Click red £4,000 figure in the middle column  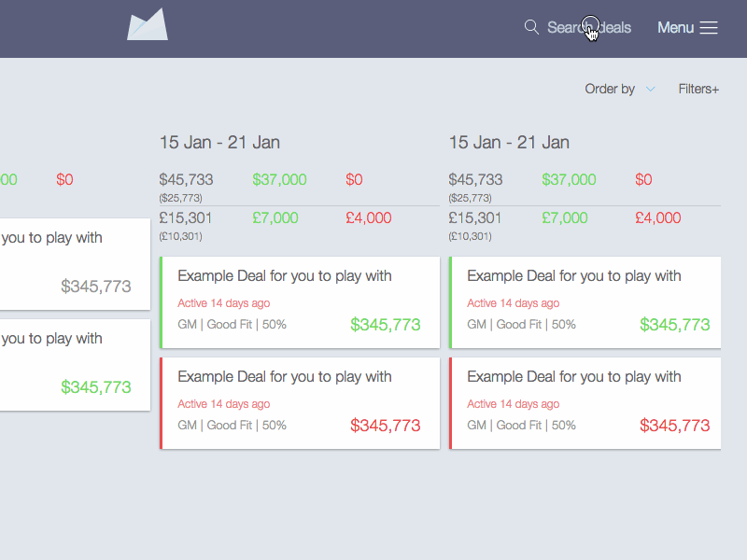pyautogui.click(x=369, y=218)
